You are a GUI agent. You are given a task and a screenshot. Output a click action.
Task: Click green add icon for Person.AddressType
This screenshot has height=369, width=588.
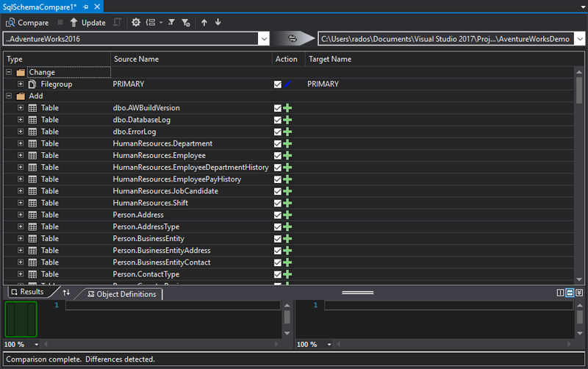287,227
